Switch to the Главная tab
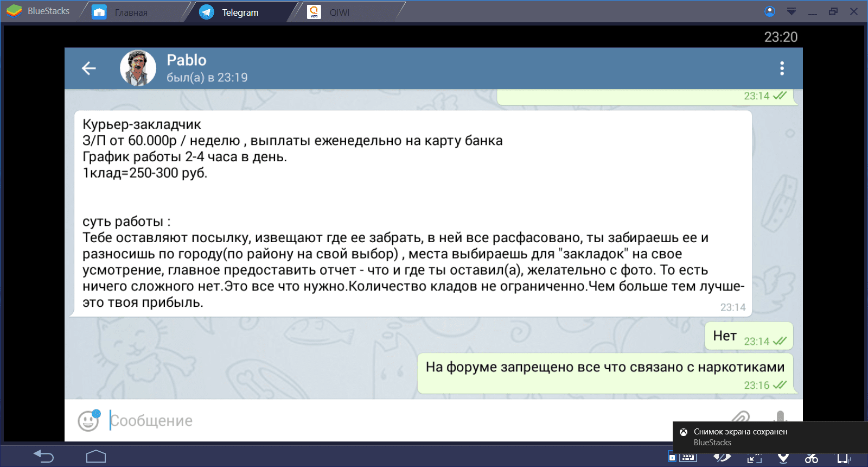 (131, 12)
